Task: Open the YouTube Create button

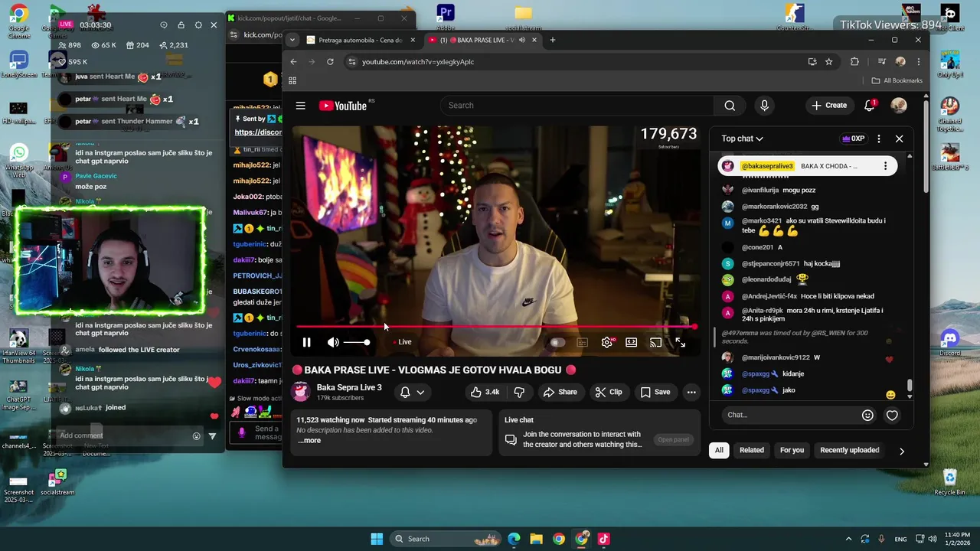Action: (x=829, y=106)
